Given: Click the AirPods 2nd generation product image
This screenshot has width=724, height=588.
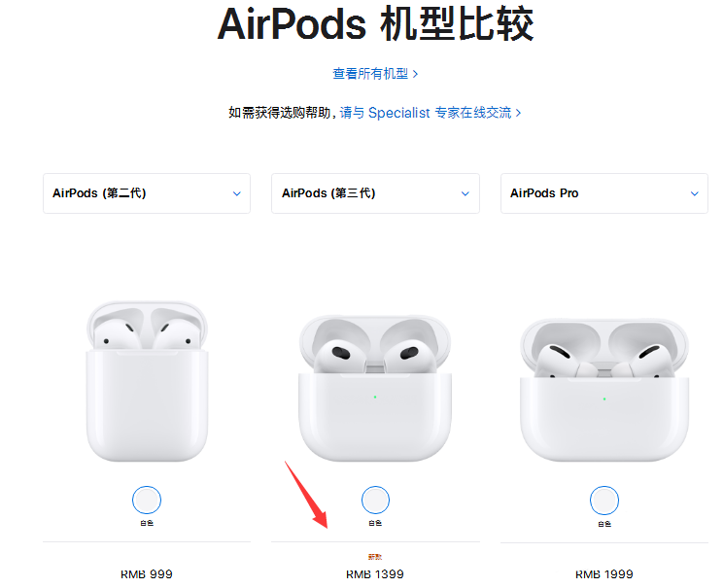Looking at the screenshot, I should pos(148,381).
